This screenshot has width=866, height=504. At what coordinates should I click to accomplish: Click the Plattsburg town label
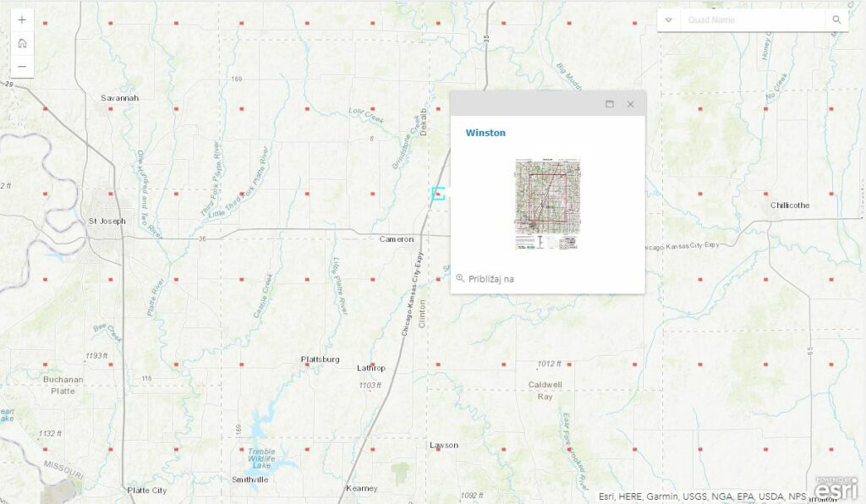click(x=321, y=359)
